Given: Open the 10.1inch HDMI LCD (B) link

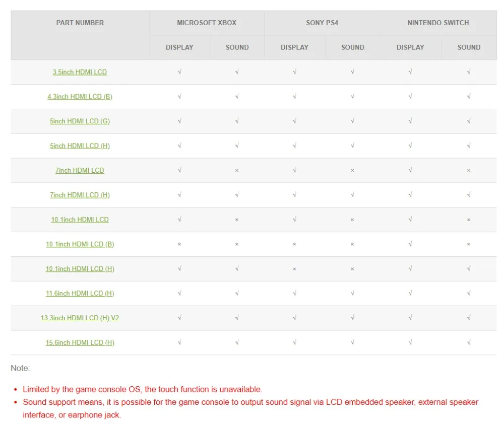Looking at the screenshot, I should [80, 244].
